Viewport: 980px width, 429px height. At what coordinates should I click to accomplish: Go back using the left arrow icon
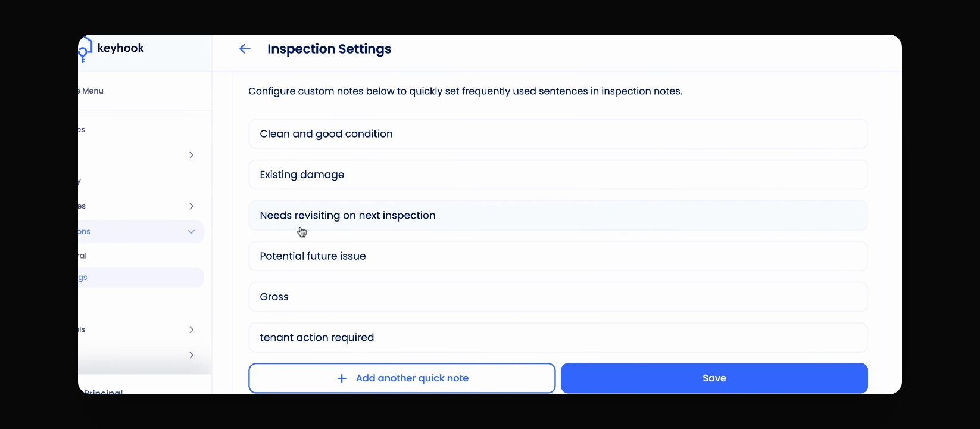coord(245,49)
